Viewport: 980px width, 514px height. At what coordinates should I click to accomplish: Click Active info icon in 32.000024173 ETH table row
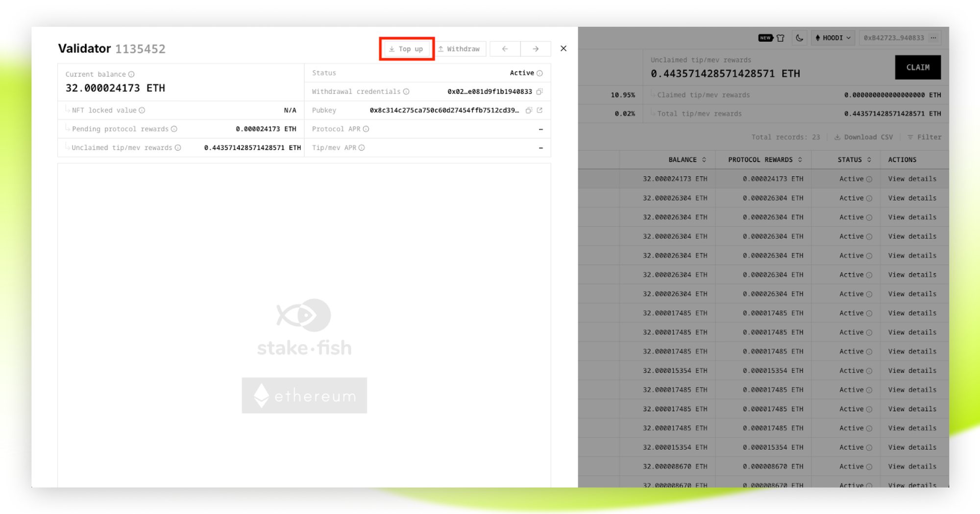869,180
